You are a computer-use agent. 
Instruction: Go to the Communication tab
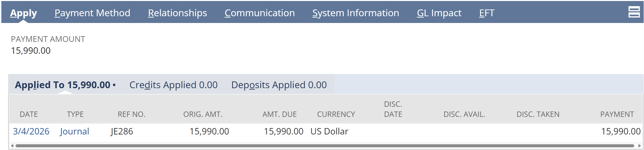[260, 13]
